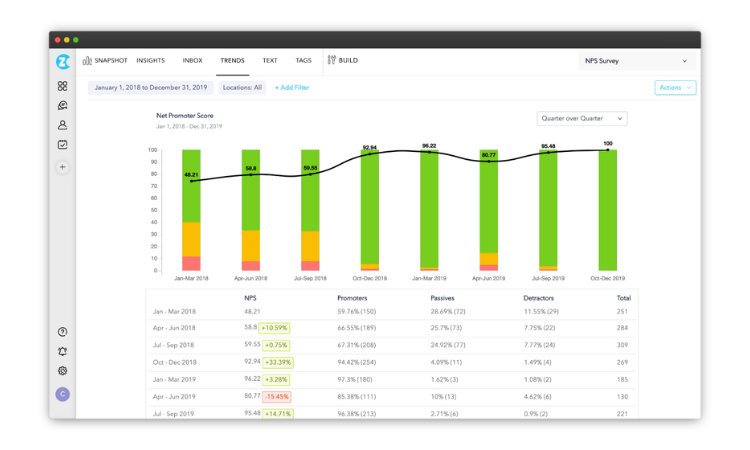Click the total value 309 cell
Image resolution: width=750 pixels, height=450 pixels.
(x=622, y=345)
